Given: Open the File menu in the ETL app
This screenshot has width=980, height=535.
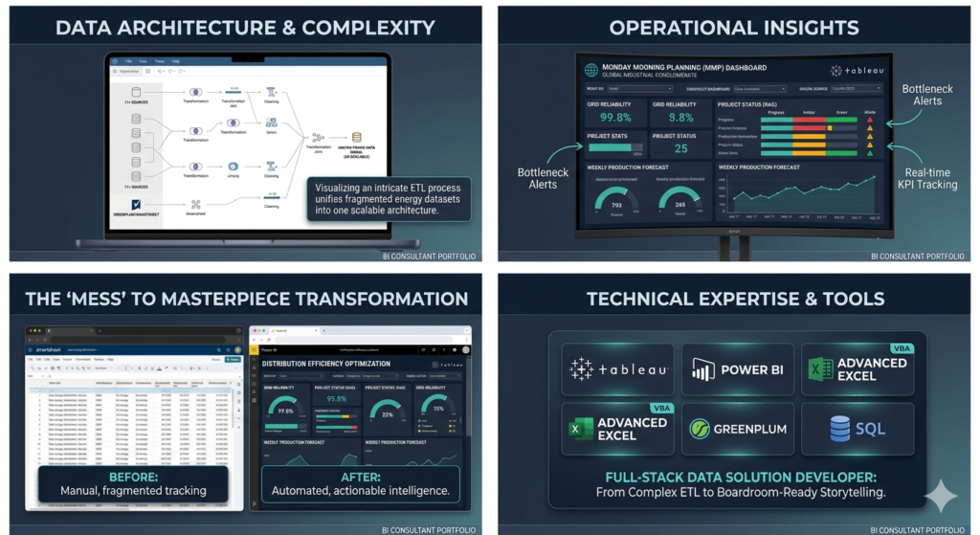Looking at the screenshot, I should pos(129,61).
